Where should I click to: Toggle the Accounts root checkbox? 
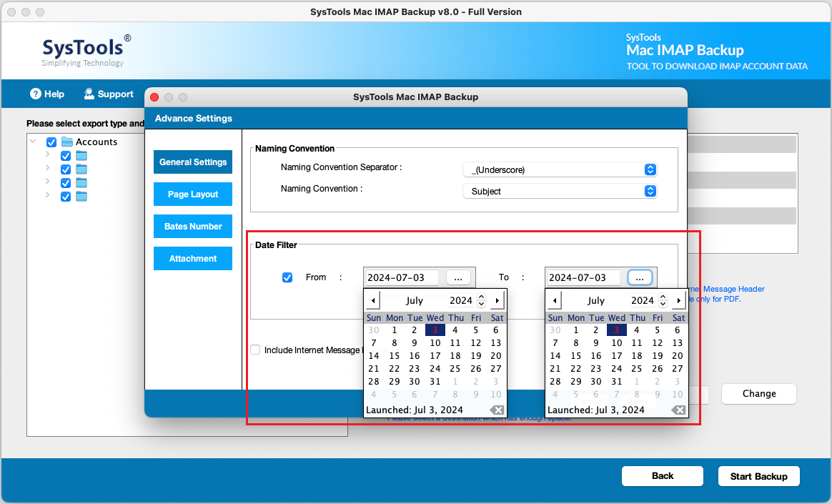point(51,142)
